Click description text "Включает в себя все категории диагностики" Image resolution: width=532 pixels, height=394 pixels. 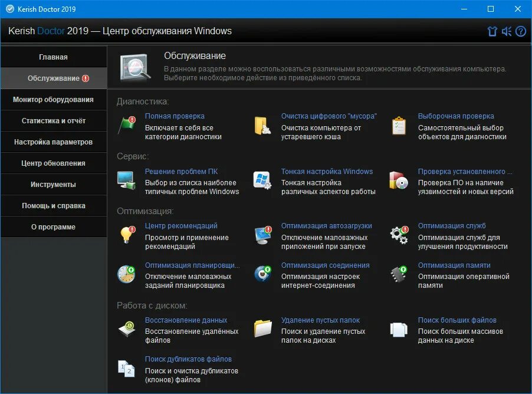coord(183,132)
